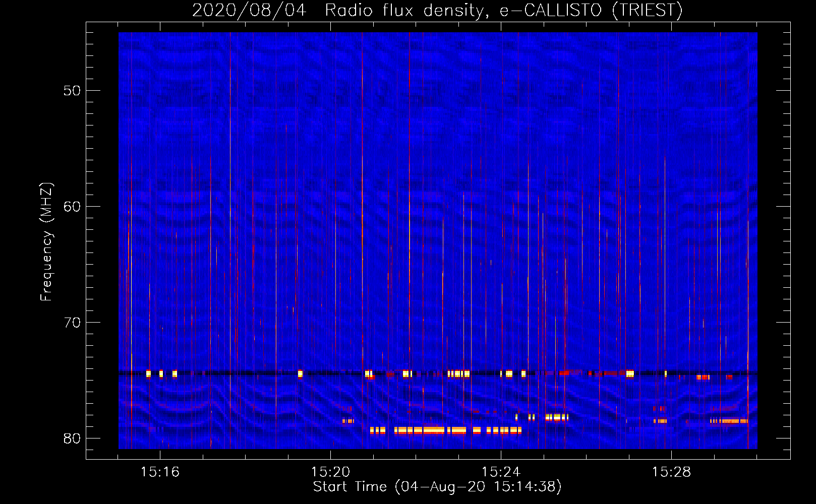The height and width of the screenshot is (504, 816).
Task: Click the 70 tick label on frequency axis
Action: click(x=72, y=323)
